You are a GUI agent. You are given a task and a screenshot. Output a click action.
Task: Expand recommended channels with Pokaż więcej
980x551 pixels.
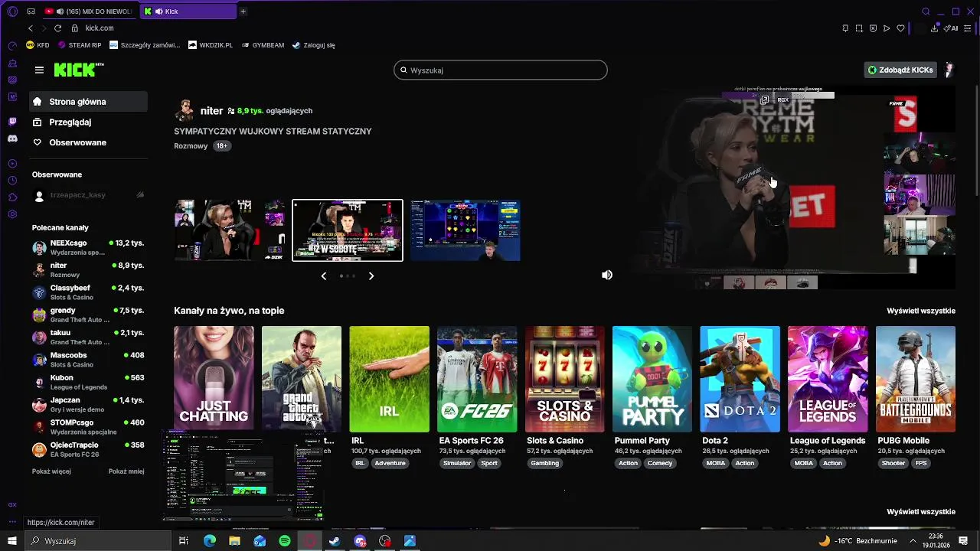click(x=51, y=471)
